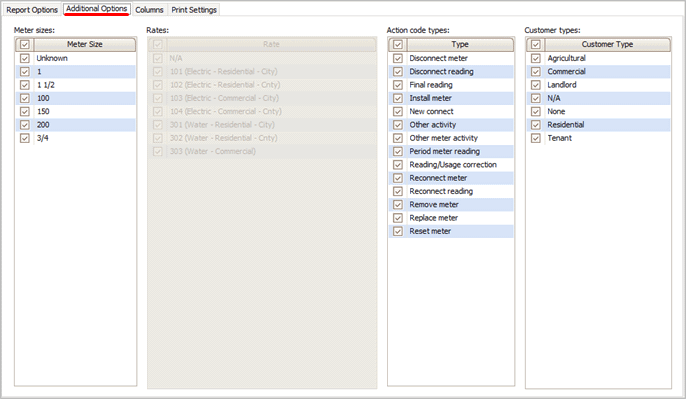Toggle select-all checkbox in Customer Type header
Viewport: 686px width, 399px height.
(536, 45)
